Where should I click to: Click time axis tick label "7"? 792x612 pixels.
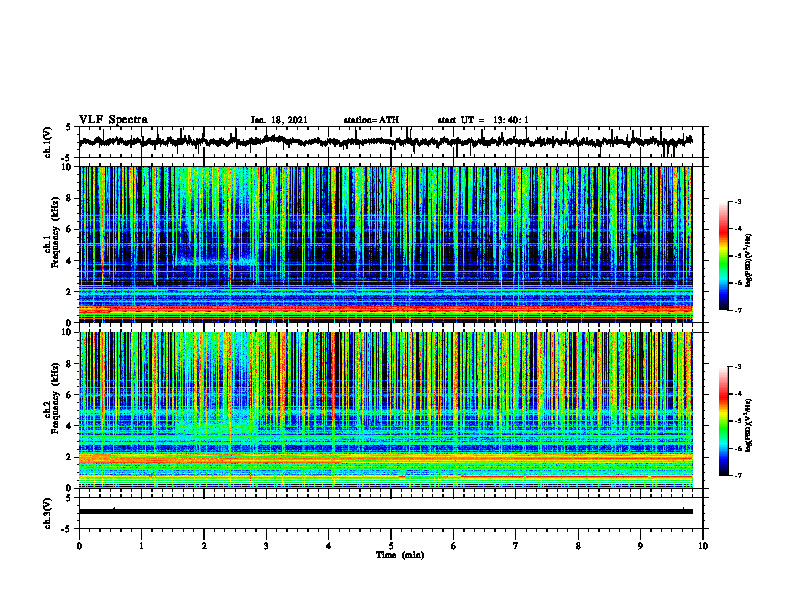point(515,546)
